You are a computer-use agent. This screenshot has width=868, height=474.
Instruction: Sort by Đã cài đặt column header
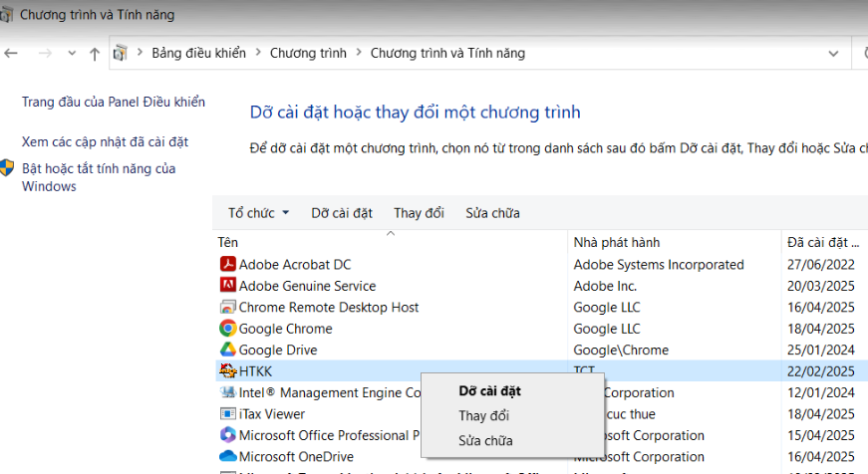[x=823, y=242]
